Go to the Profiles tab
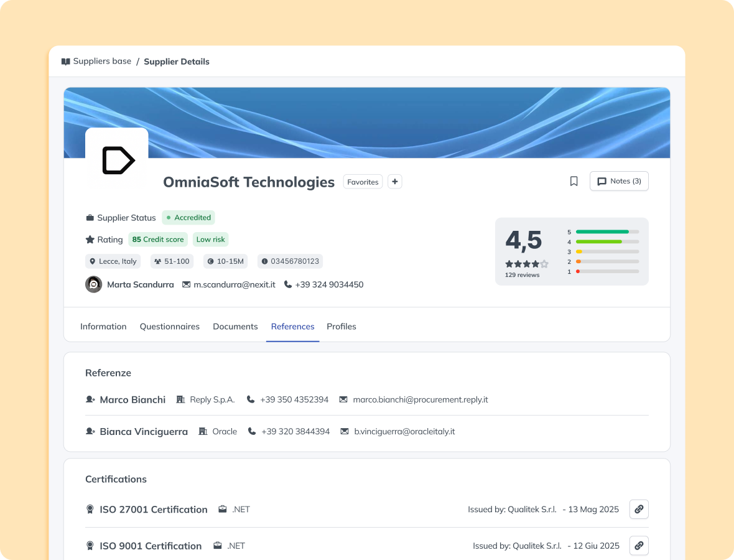 [341, 326]
